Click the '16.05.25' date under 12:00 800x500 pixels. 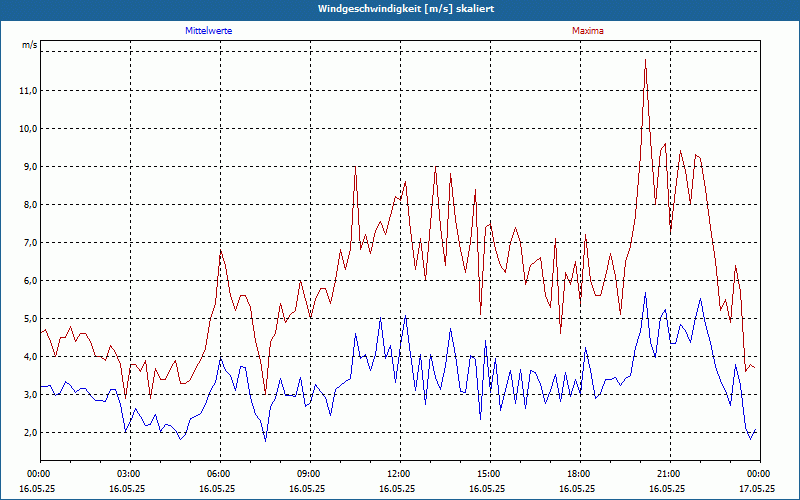397,488
